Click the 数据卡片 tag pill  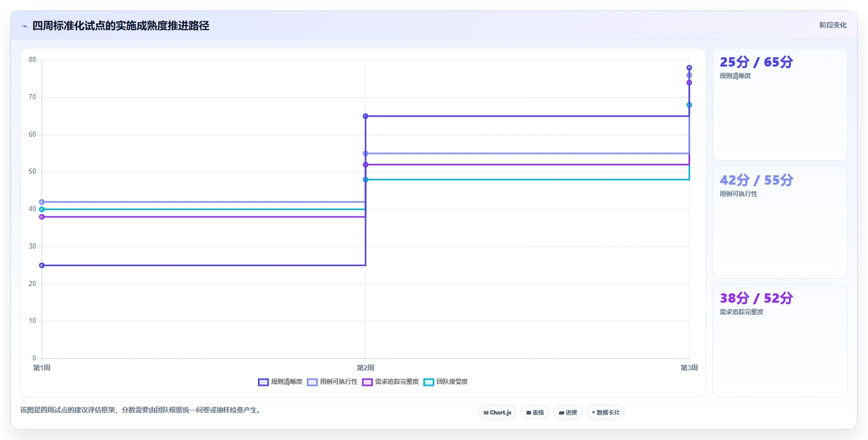coord(605,412)
